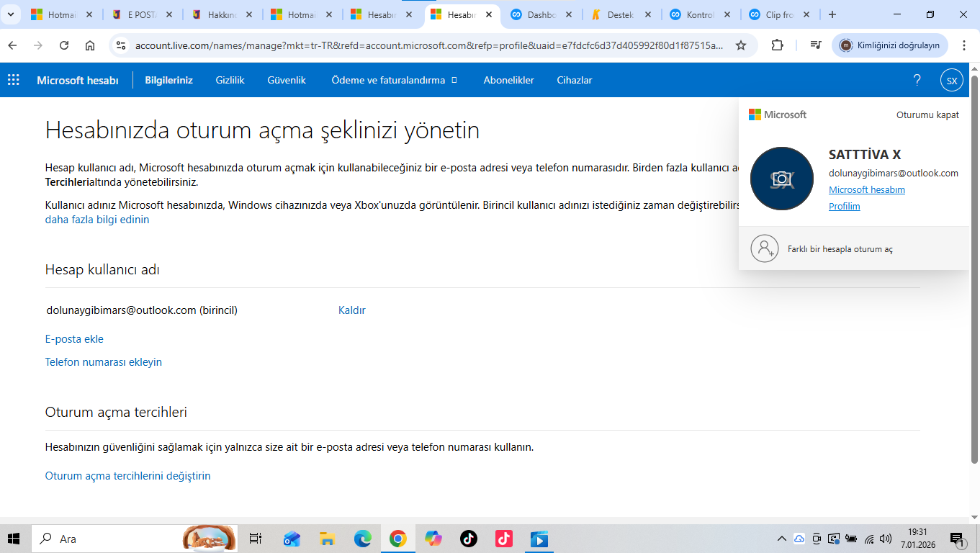Open the Profilim link

click(x=845, y=206)
